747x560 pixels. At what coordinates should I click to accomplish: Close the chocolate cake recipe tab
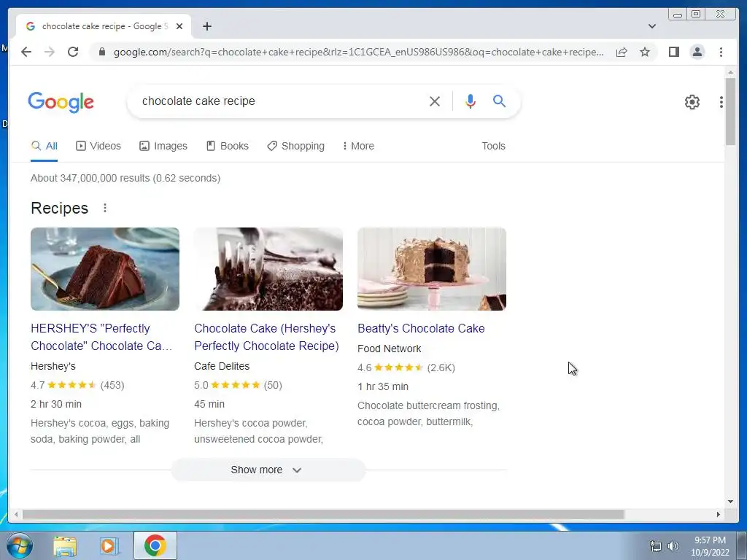(x=179, y=26)
